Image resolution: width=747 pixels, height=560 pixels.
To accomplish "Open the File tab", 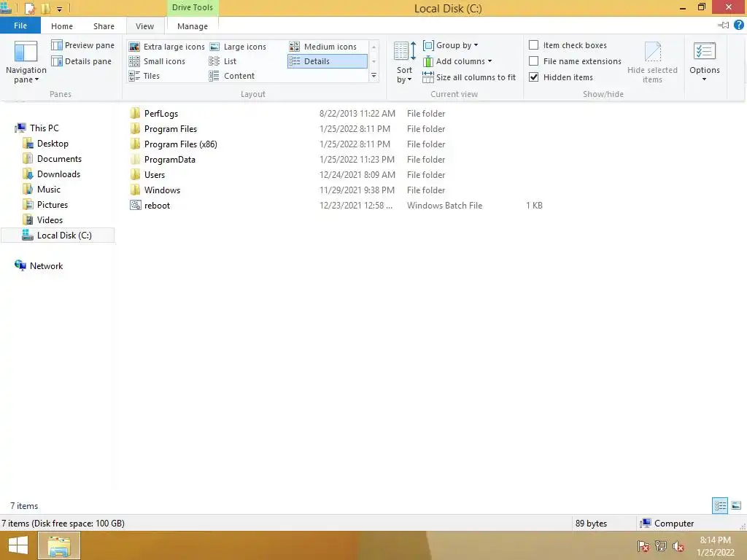I will 20,26.
